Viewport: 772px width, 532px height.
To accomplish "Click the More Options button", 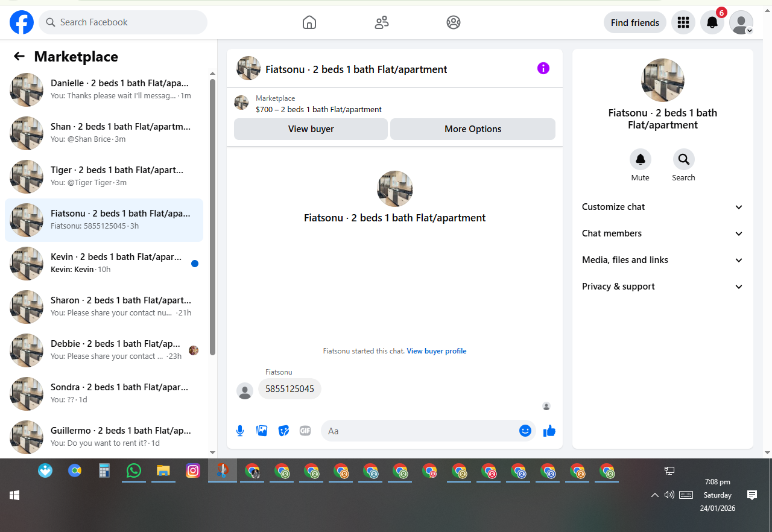I will click(x=473, y=129).
